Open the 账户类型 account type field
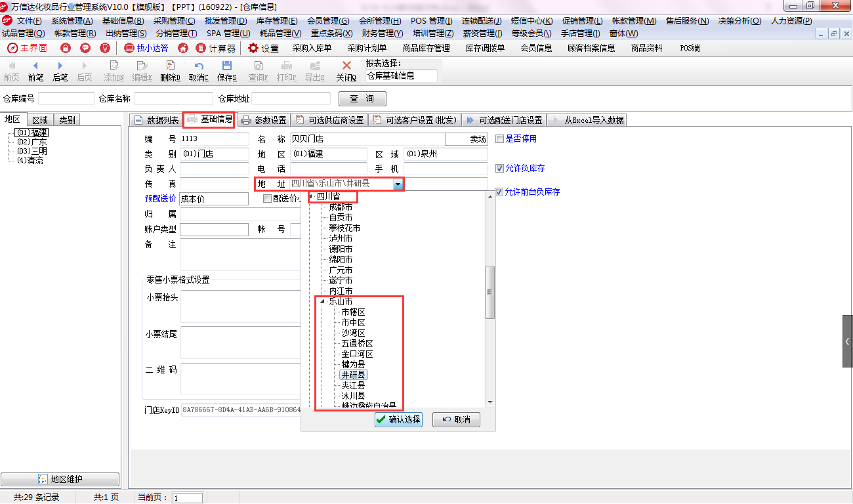The width and height of the screenshot is (853, 504). pyautogui.click(x=214, y=230)
